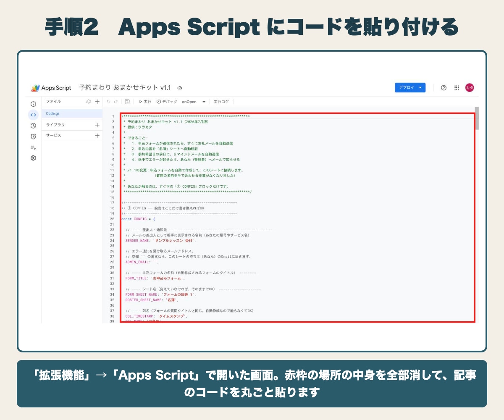Run the script with 実行 button
The image size is (504, 420).
click(145, 102)
